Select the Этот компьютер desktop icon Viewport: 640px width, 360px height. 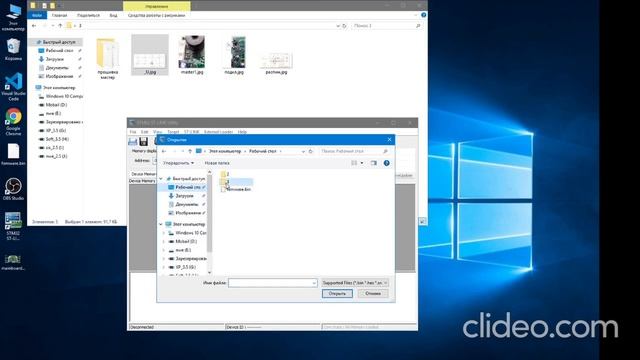click(x=13, y=17)
